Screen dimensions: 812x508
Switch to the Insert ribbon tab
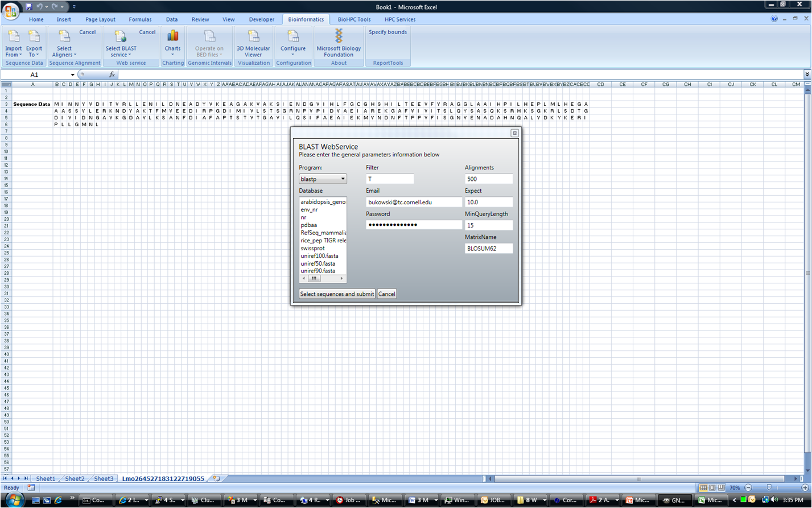(64, 19)
